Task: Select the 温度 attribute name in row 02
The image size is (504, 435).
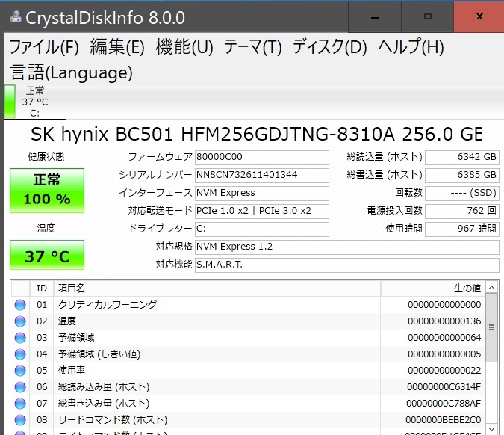Action: tap(67, 321)
